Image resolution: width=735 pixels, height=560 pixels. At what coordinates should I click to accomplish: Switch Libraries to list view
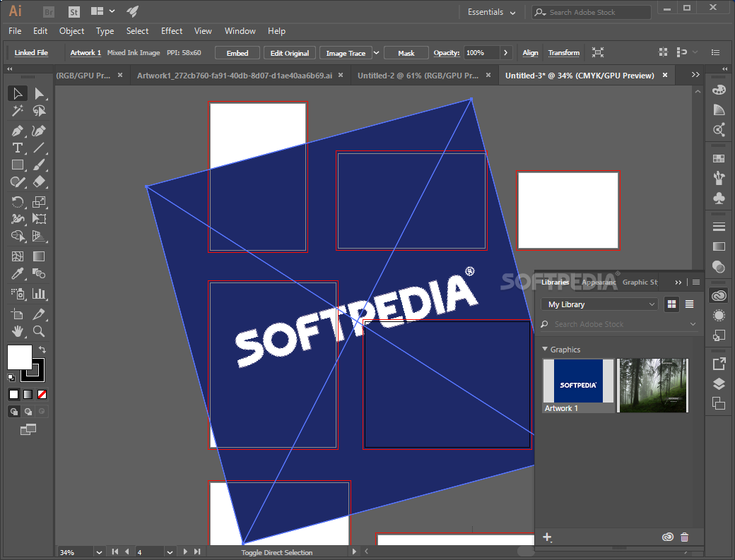[690, 304]
